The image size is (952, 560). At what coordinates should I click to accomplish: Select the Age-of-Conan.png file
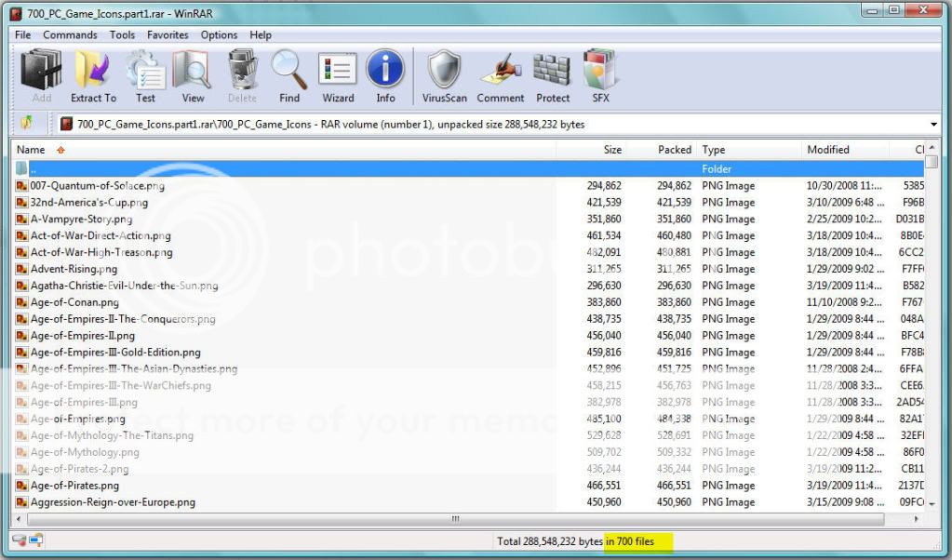(x=74, y=302)
